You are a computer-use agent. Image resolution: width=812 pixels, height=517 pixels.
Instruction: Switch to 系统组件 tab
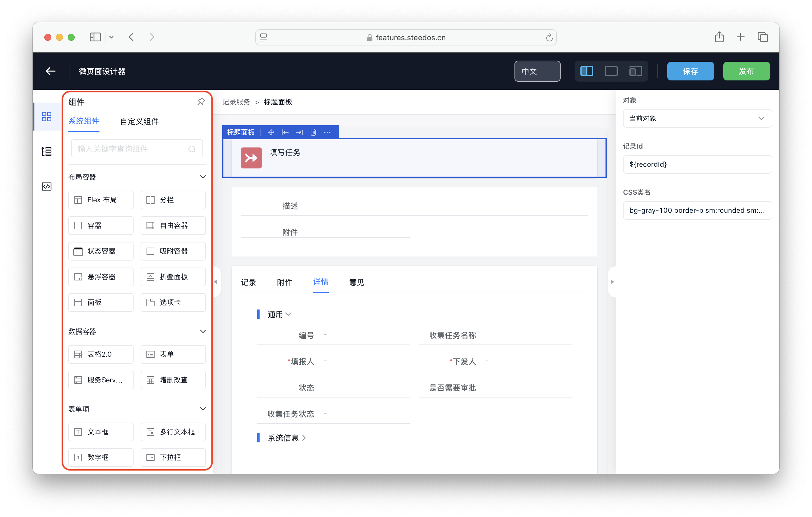click(84, 121)
